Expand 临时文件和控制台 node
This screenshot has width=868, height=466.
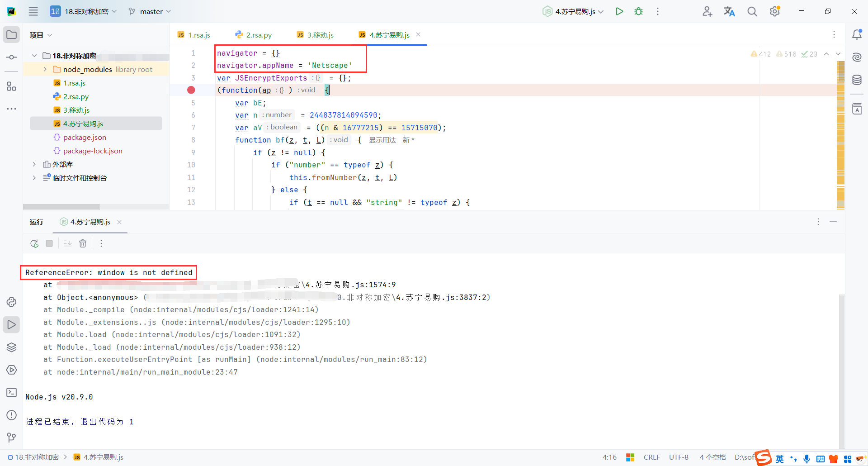click(x=34, y=178)
